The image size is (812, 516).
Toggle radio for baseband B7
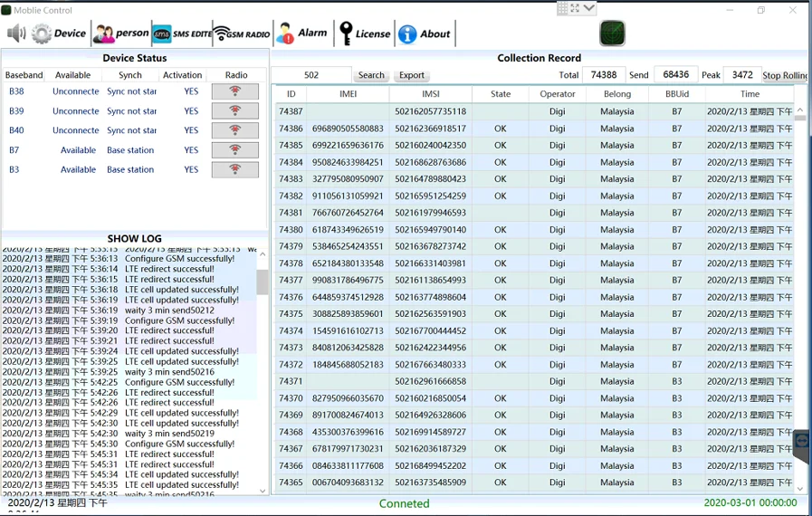click(234, 150)
